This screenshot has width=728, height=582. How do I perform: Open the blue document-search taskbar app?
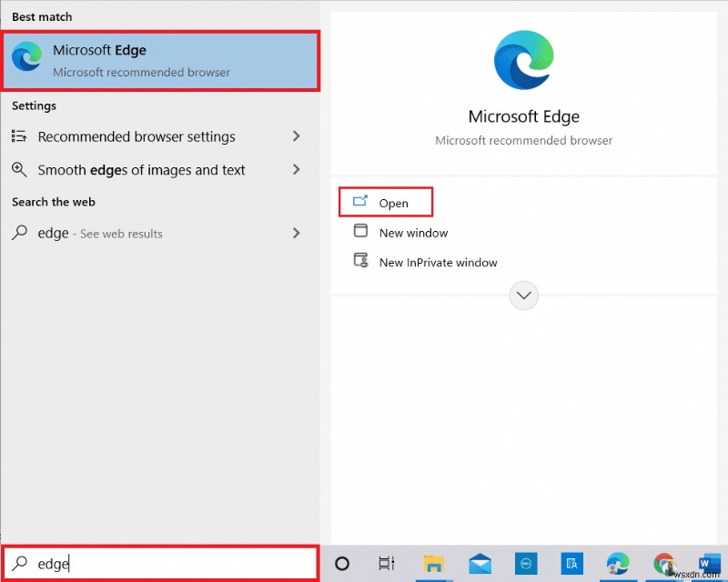[572, 564]
